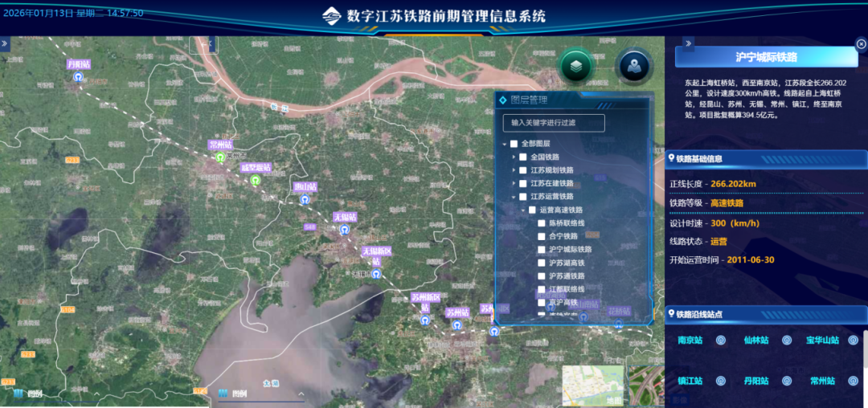
Task: Switch basemap to 影像 imagery thumbnail
Action: (646, 386)
